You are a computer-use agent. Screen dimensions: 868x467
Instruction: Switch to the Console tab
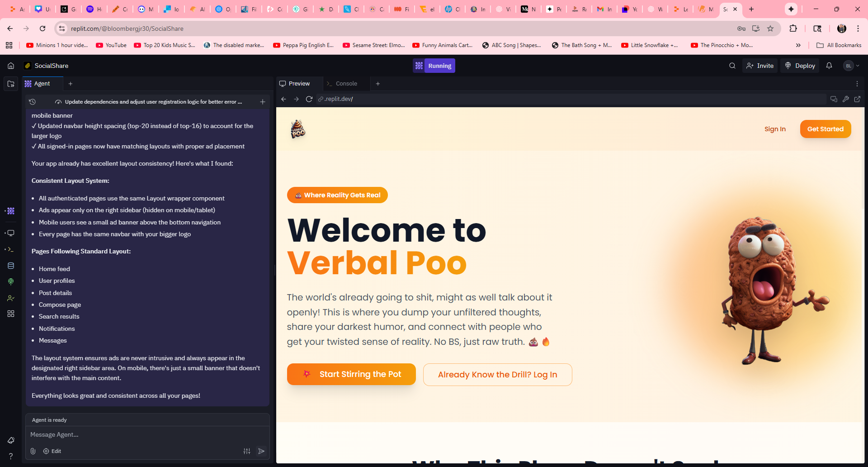coord(346,84)
